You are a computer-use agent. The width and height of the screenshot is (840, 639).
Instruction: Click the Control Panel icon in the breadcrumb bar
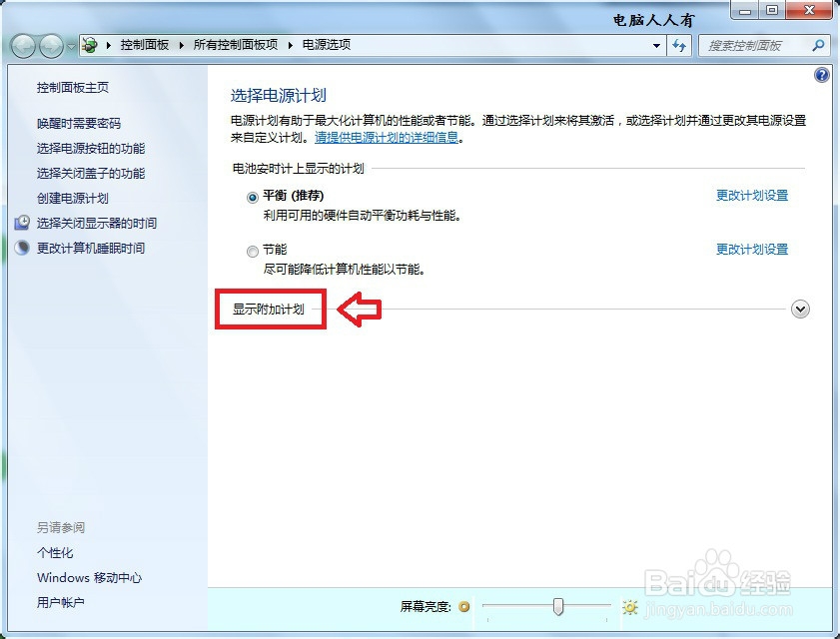coord(89,45)
